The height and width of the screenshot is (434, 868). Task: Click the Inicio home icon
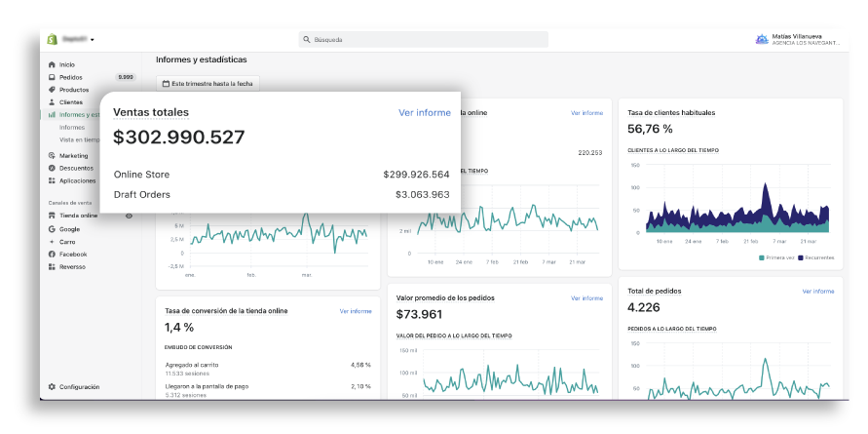(52, 64)
